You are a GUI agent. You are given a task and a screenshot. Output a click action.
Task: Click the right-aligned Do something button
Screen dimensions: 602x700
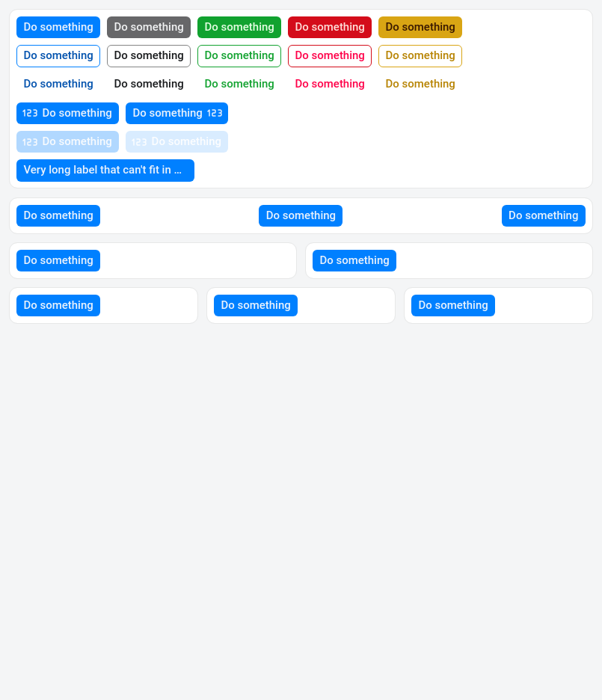coord(543,216)
